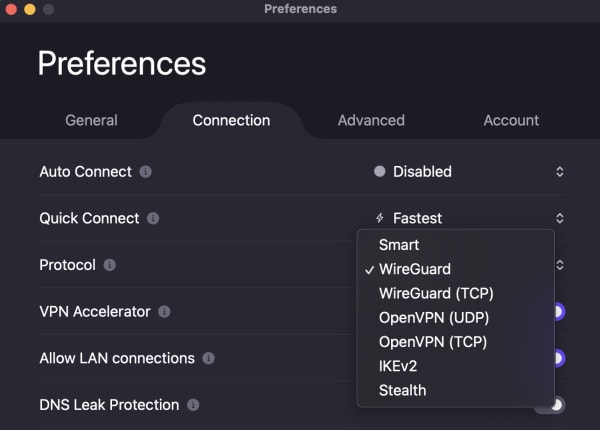Click info icon beside VPN Accelerator

pos(164,312)
